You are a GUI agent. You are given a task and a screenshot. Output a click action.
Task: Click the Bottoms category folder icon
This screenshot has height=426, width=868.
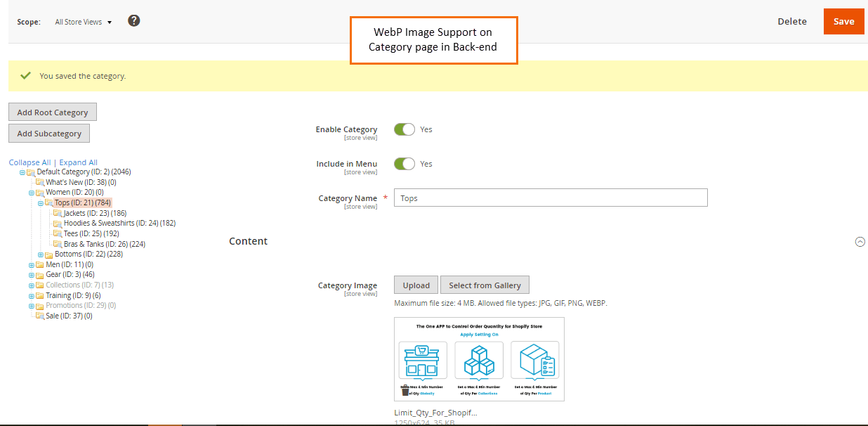[48, 254]
